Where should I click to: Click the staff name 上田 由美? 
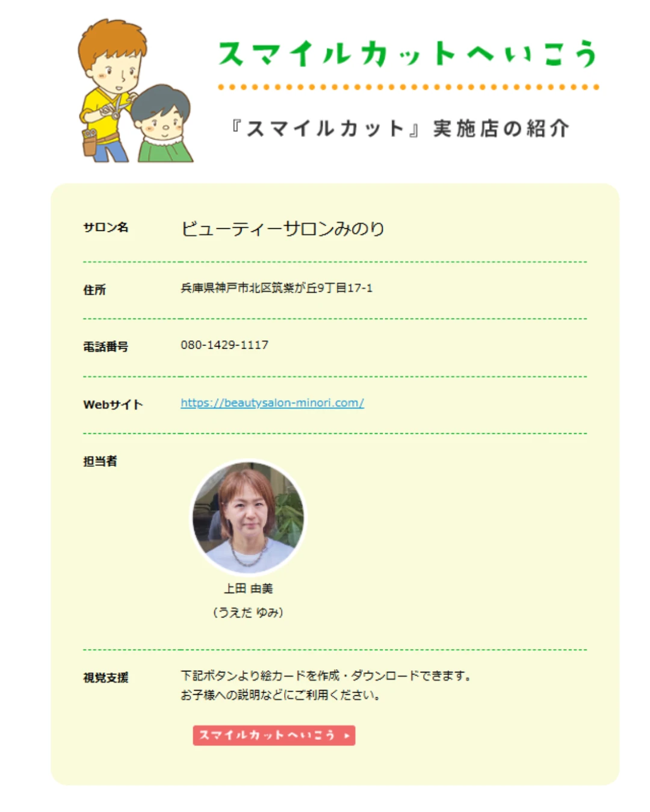(x=248, y=589)
